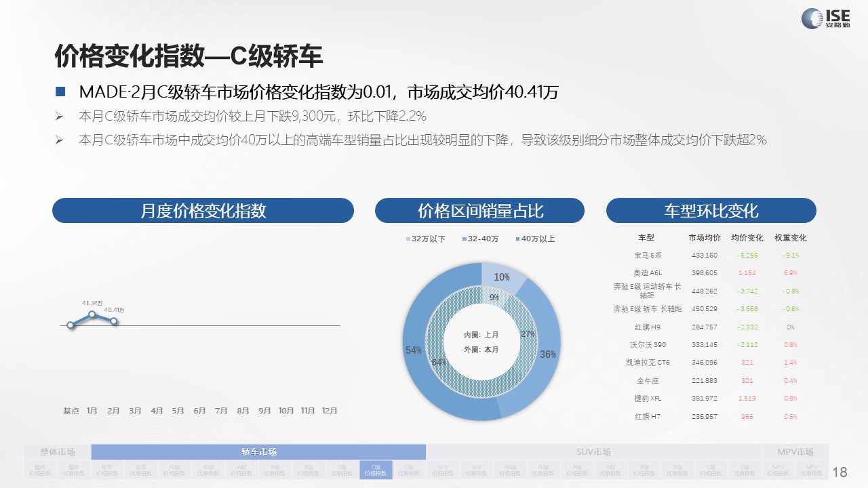Click the 权重变化 column header

[791, 238]
